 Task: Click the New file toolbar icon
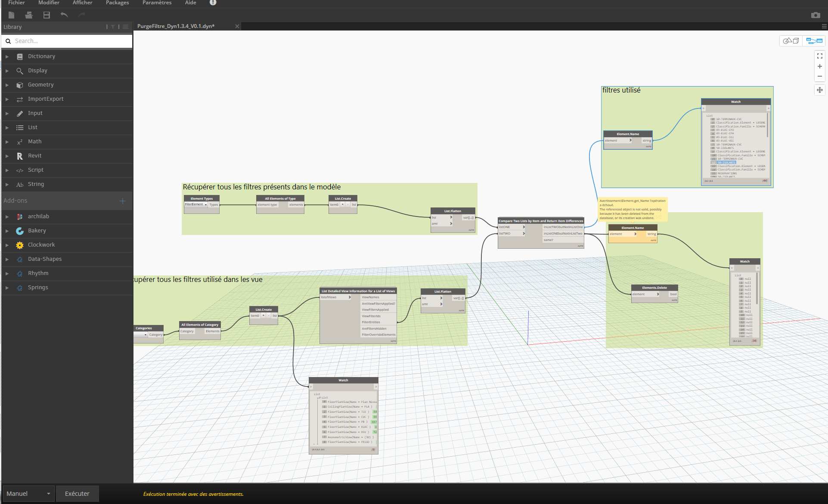[12, 15]
